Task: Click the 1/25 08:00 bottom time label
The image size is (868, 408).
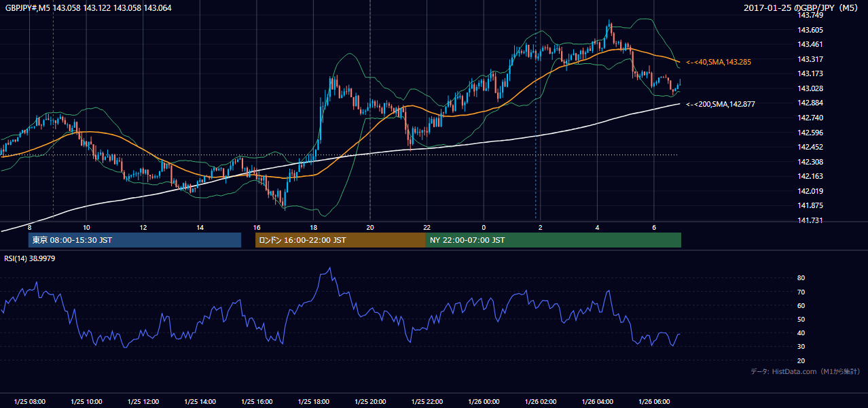Action: 29,402
